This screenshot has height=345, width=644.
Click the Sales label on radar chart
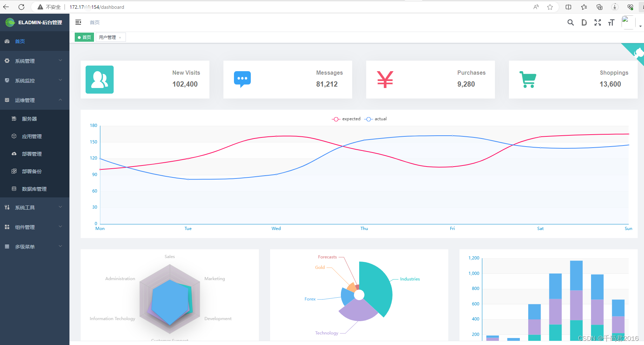click(170, 257)
